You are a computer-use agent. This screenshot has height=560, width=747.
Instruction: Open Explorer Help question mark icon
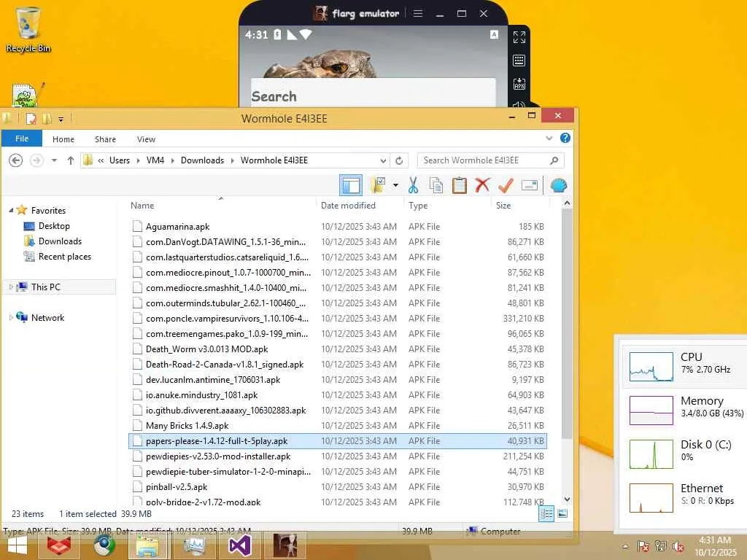click(x=565, y=138)
